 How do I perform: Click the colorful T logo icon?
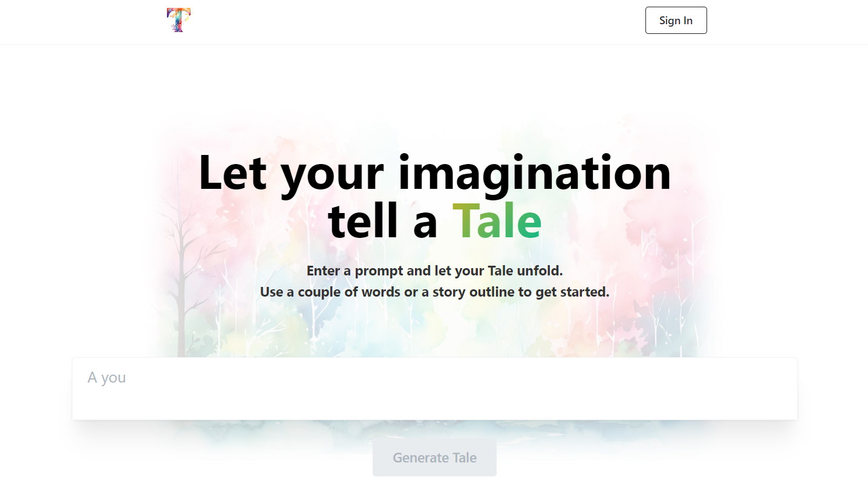[x=179, y=20]
